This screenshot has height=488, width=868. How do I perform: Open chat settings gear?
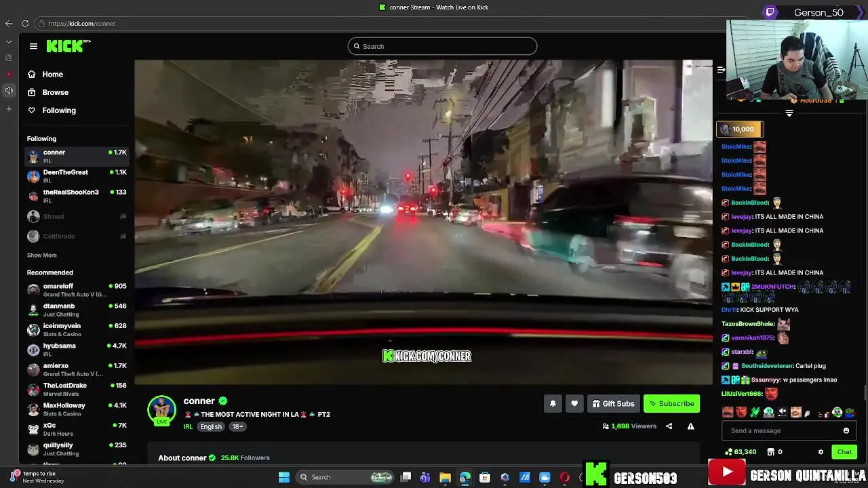821,452
